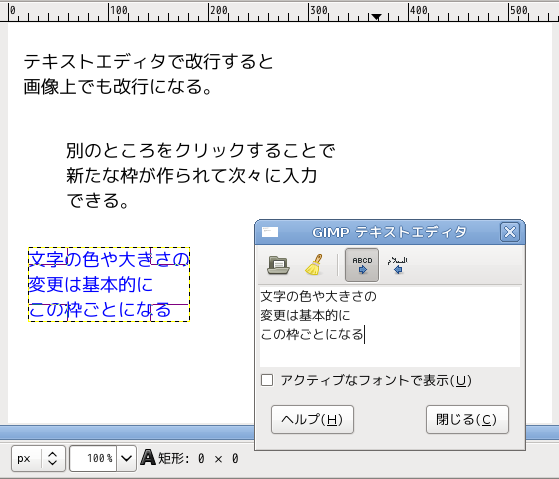The width and height of the screenshot is (559, 479).
Task: Open the window menu icon in dialog titlebar
Action: click(270, 232)
